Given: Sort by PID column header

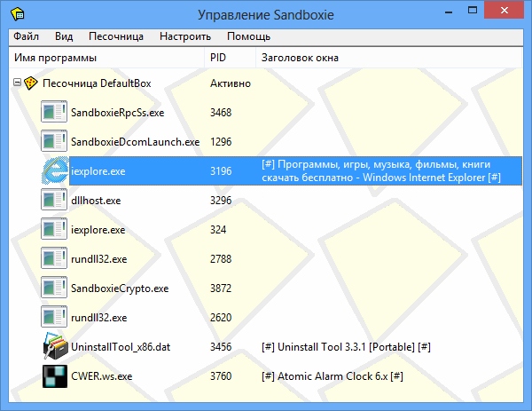Looking at the screenshot, I should 218,58.
